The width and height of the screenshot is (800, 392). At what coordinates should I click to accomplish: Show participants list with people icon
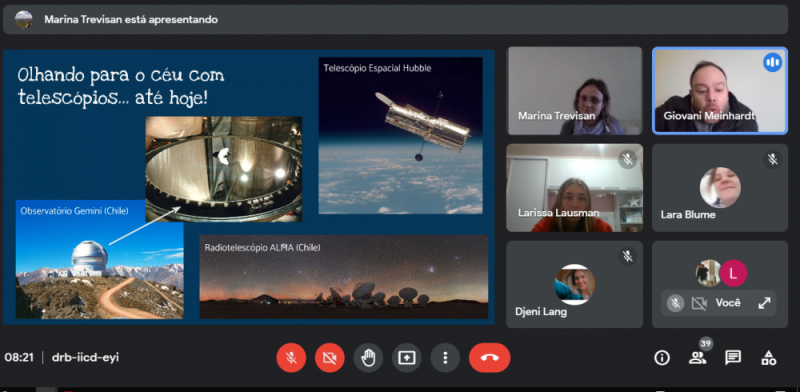(697, 358)
